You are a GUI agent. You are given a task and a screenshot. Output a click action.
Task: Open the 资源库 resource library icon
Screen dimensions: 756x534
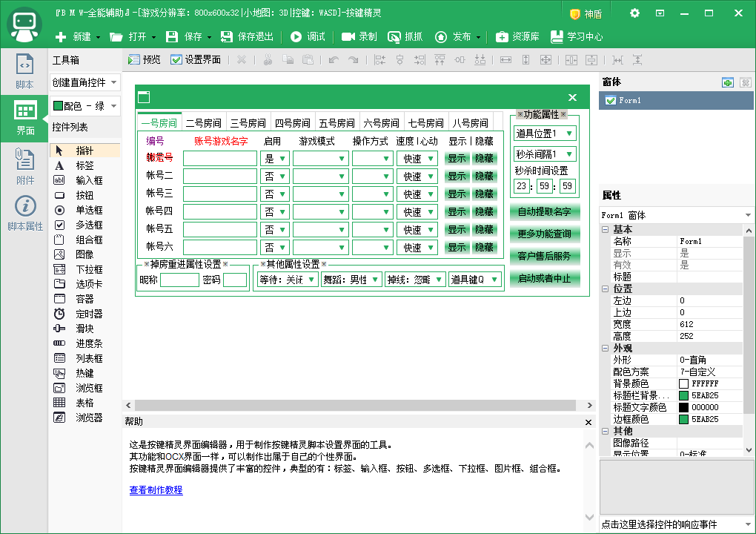pos(503,36)
